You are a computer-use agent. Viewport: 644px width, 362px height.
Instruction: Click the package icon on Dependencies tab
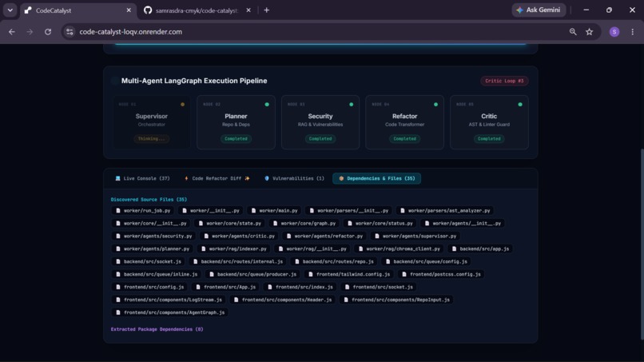341,178
